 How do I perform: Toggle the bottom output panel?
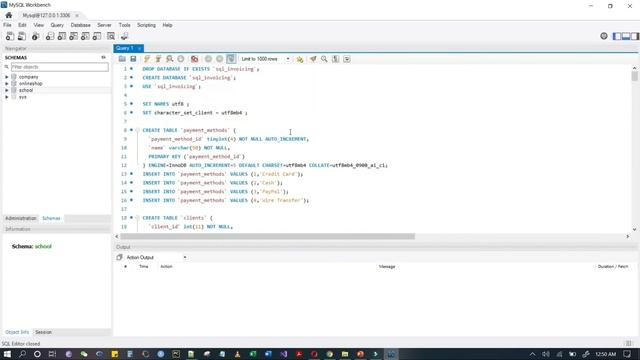pos(626,36)
